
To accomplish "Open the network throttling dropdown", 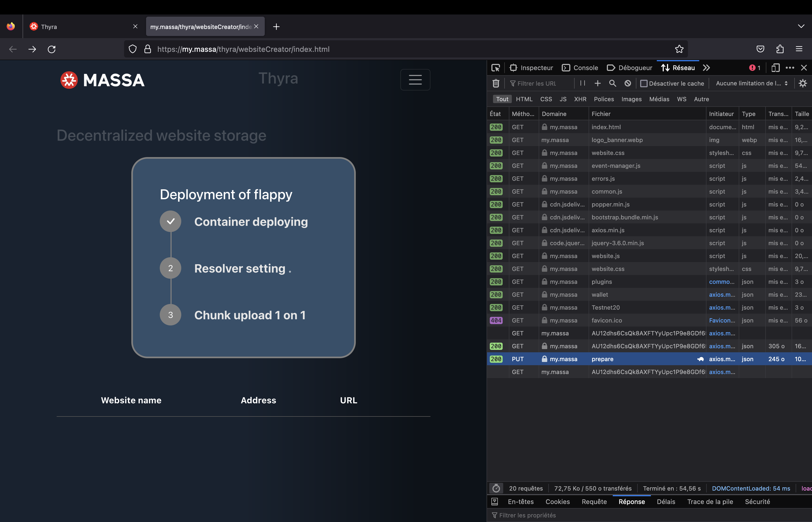I will [751, 83].
